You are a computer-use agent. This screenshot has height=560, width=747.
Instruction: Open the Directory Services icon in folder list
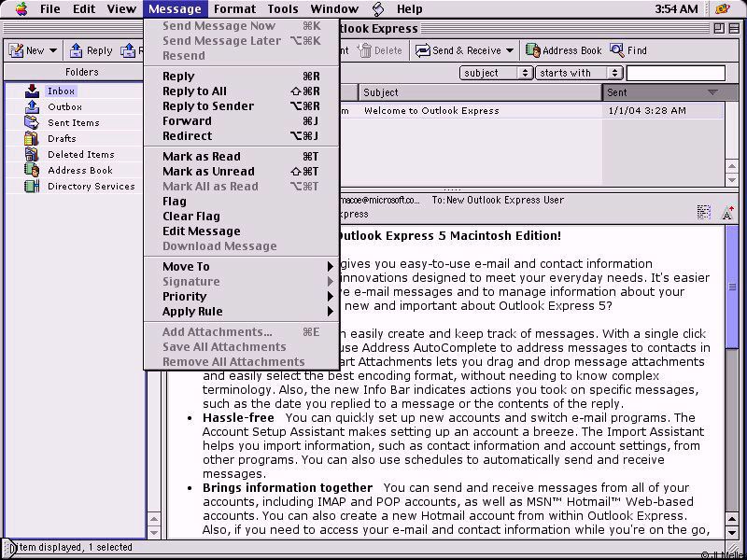32,186
